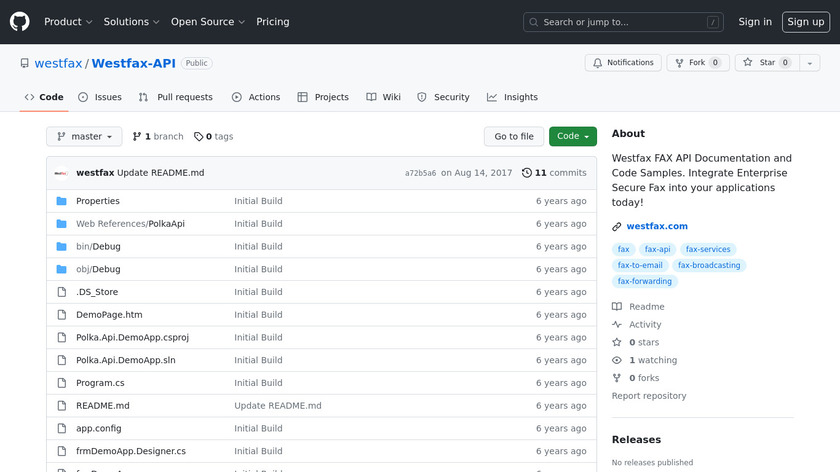Click Report repository

pos(649,396)
